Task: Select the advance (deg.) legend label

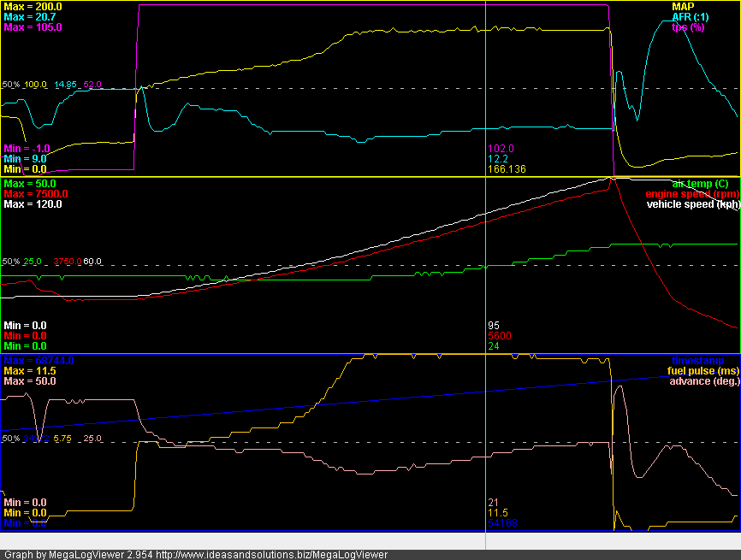Action: click(704, 381)
